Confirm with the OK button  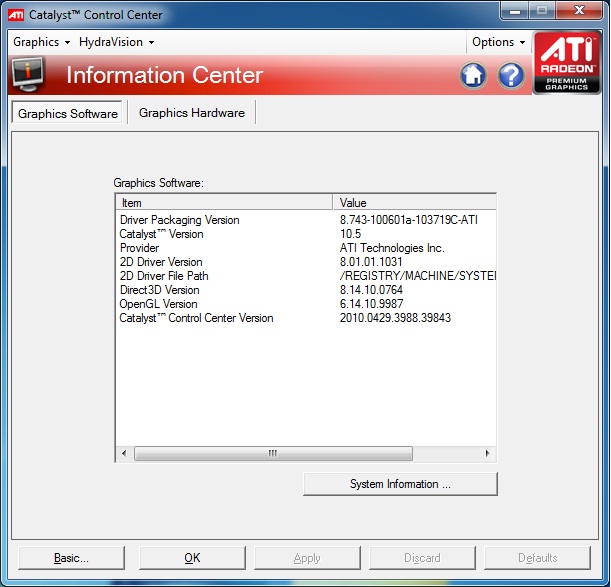[192, 558]
